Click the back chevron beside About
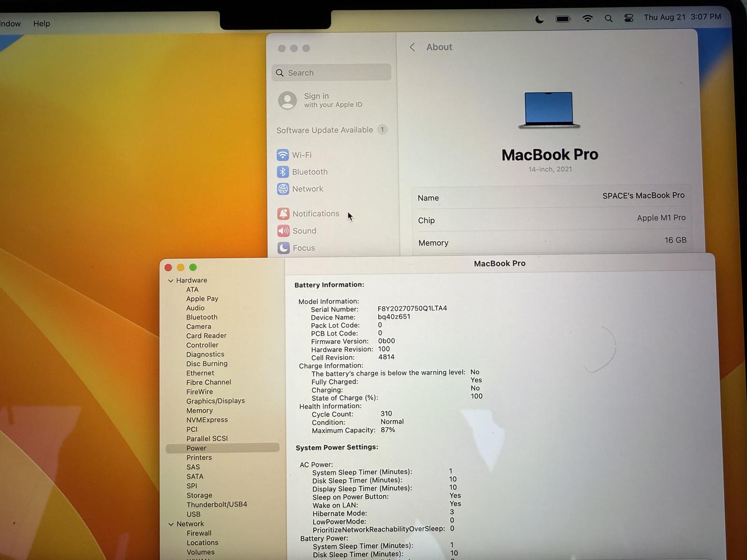Image resolution: width=747 pixels, height=560 pixels. click(x=412, y=47)
